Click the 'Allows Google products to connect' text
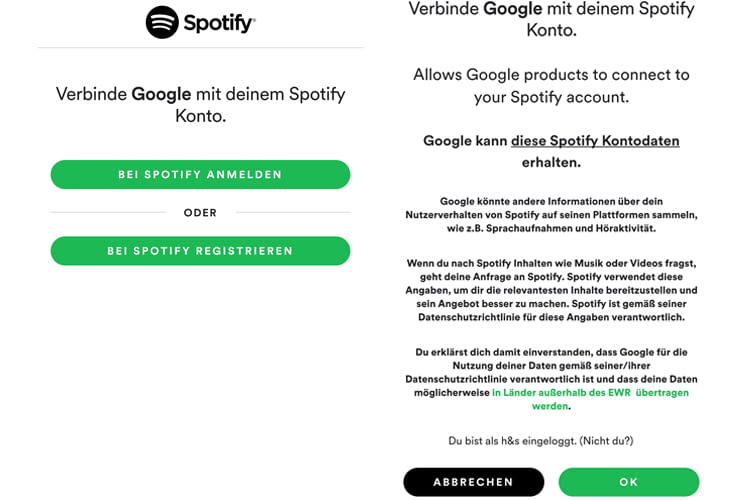This screenshot has width=750, height=500. click(x=551, y=86)
